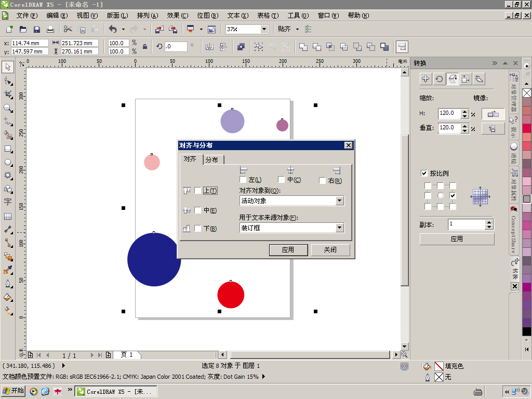Click the horizontal mirror button
Image resolution: width=532 pixels, height=399 pixels.
pyautogui.click(x=493, y=114)
